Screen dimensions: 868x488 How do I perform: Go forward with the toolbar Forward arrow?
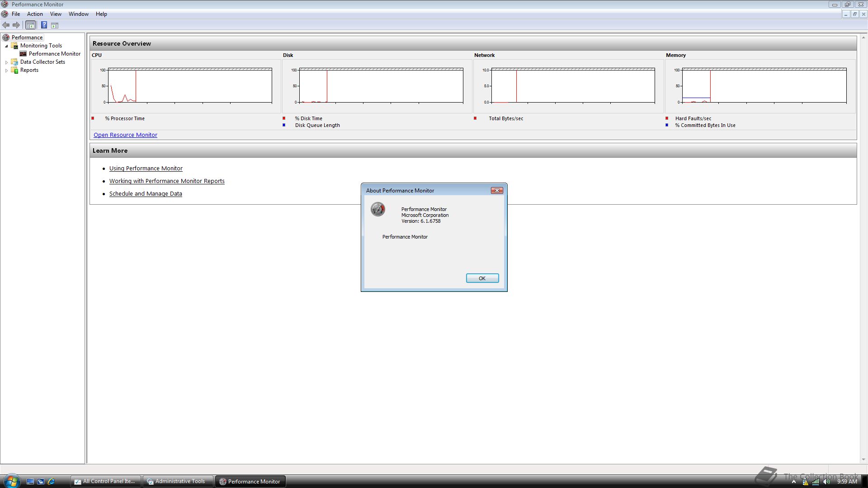pyautogui.click(x=16, y=25)
